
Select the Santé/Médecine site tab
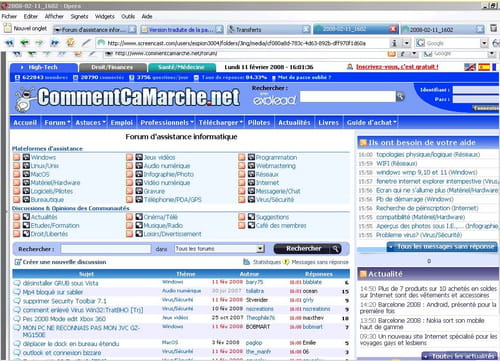coord(181,67)
